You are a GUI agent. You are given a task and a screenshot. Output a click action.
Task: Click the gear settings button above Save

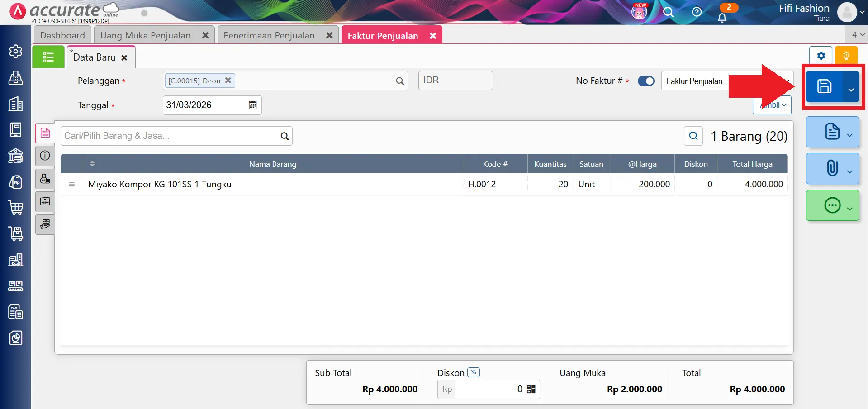[821, 56]
